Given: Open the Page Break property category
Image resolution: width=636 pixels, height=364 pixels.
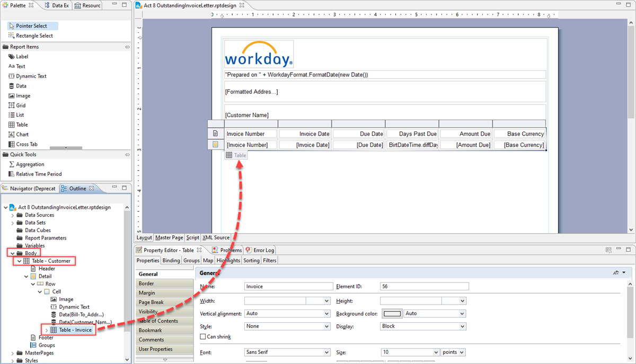Looking at the screenshot, I should 165,302.
